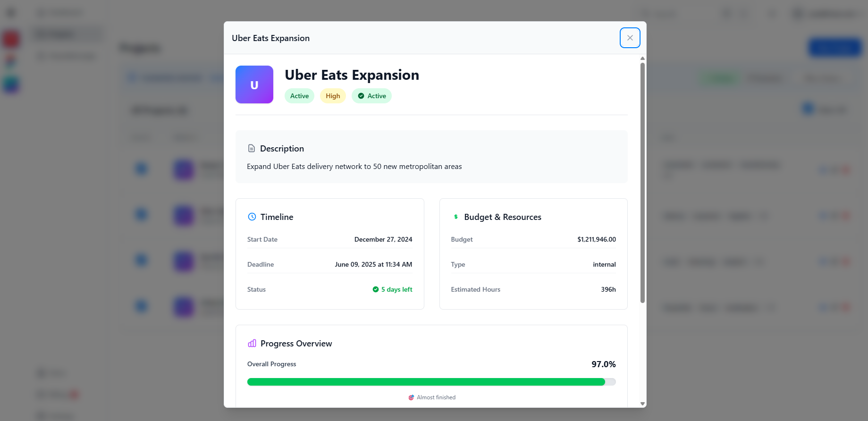This screenshot has height=421, width=868.
Task: Click the start date "December 27, 2024"
Action: point(383,239)
